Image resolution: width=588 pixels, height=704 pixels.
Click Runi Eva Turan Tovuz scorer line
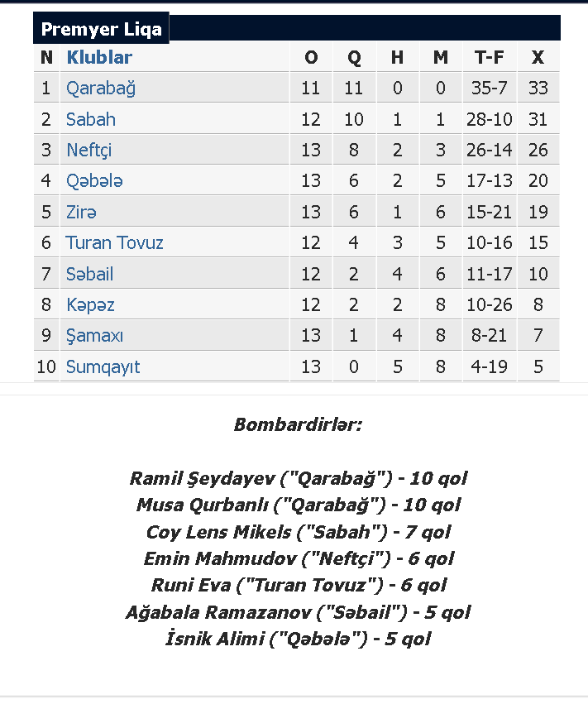click(x=299, y=586)
